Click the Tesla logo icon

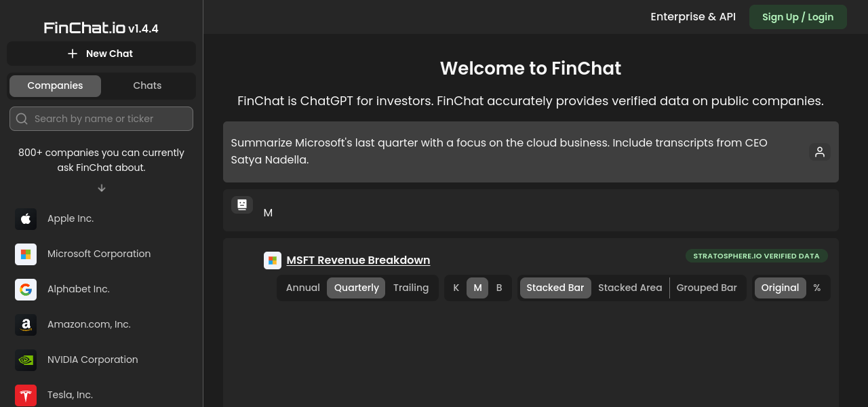coord(26,395)
